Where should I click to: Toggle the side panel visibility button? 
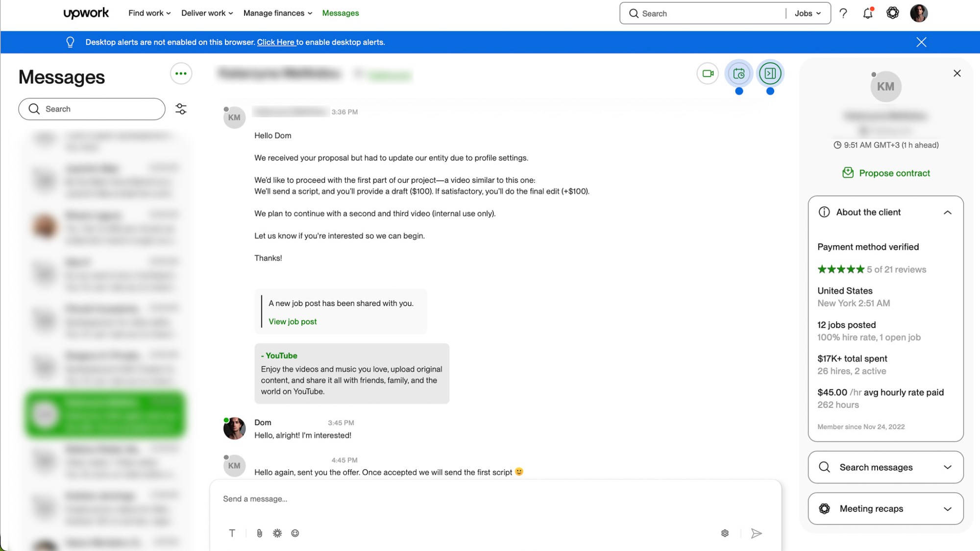tap(770, 73)
